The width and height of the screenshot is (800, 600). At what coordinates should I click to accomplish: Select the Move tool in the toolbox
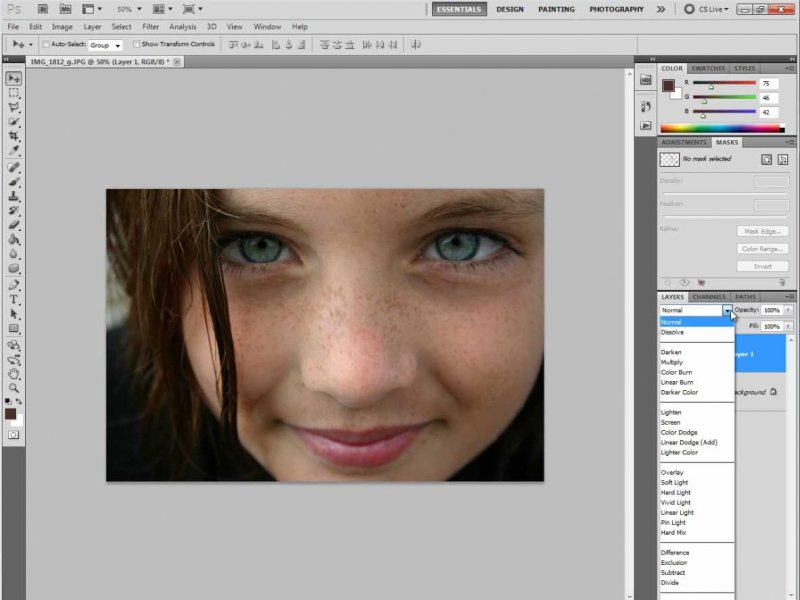click(14, 78)
